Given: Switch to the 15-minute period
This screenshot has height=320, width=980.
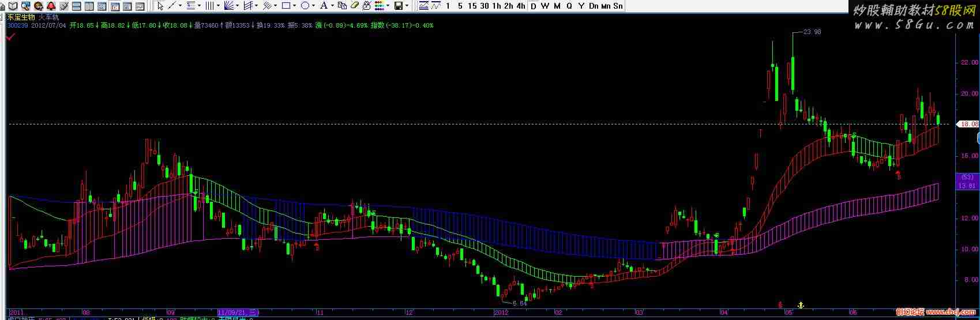Looking at the screenshot, I should [x=472, y=6].
